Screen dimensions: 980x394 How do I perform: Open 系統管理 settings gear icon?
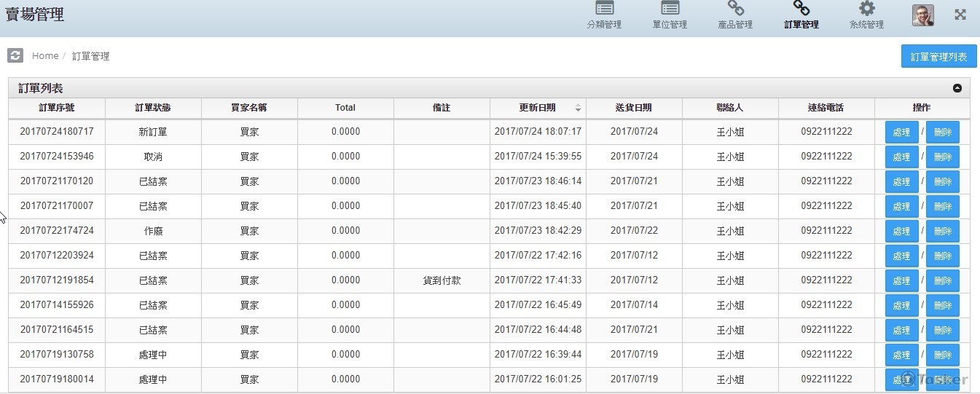coord(866,9)
